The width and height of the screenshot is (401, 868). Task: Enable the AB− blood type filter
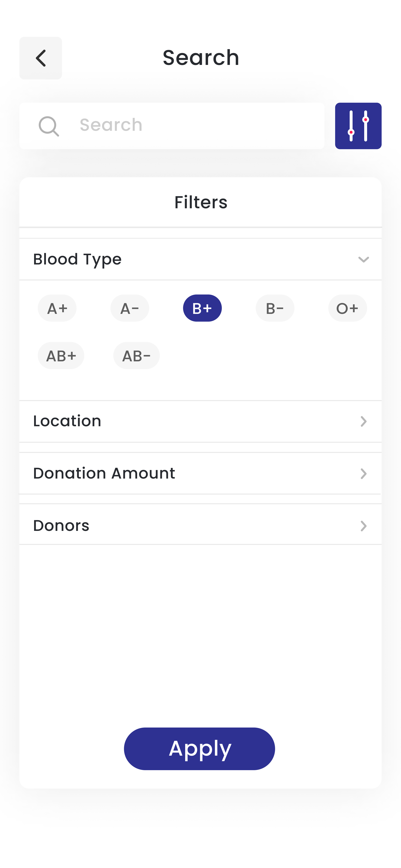[136, 356]
